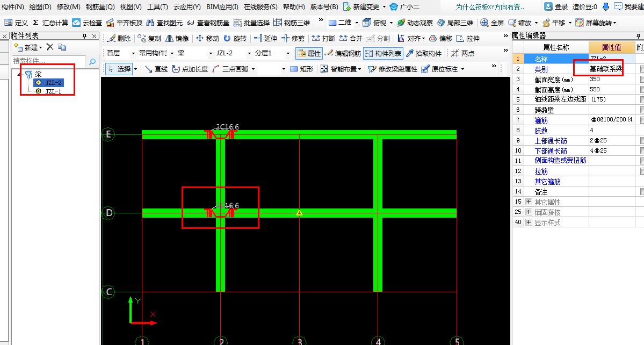The width and height of the screenshot is (644, 345).
Task: Click delete X icon in component list
Action: click(x=50, y=47)
